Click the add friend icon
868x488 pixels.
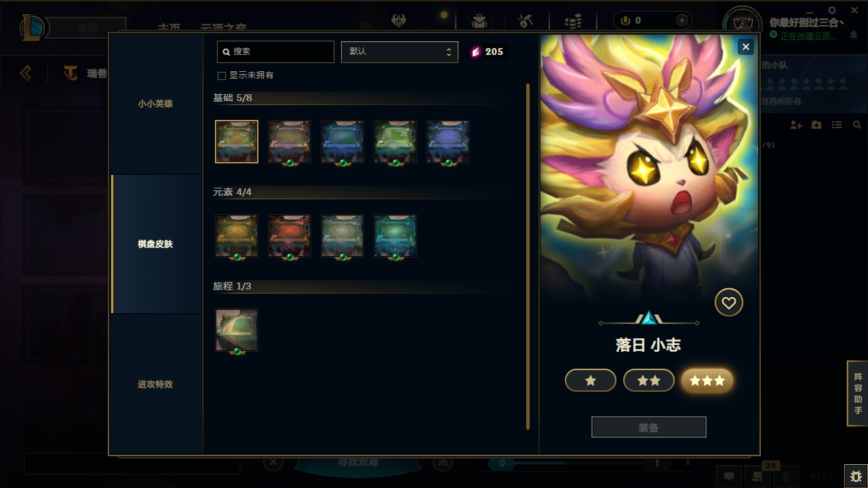click(796, 125)
